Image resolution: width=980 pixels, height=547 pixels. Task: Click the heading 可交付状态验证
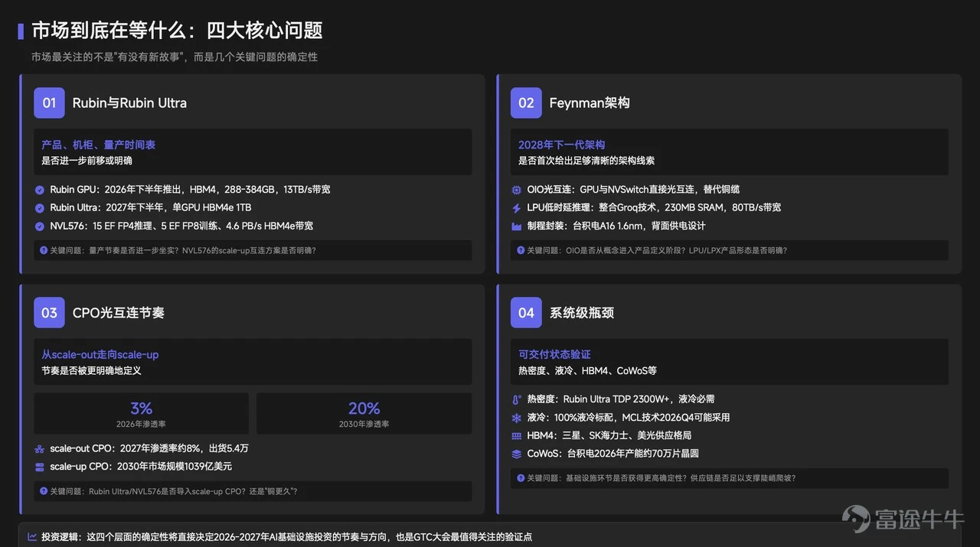click(555, 355)
